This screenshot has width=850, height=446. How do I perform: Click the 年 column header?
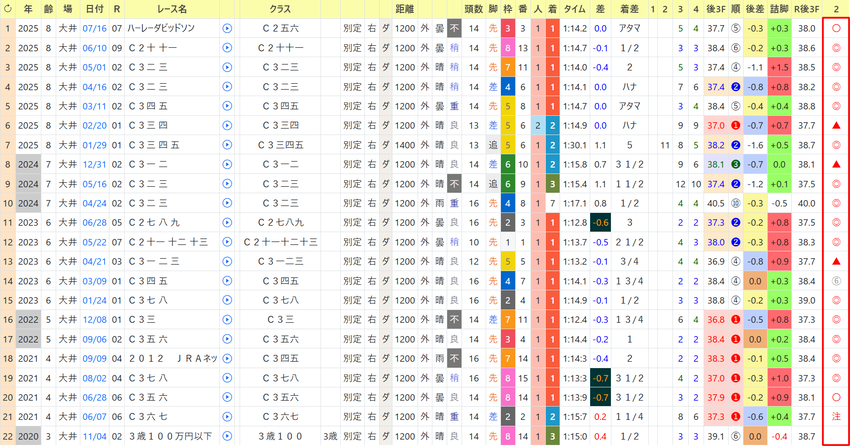click(x=28, y=9)
